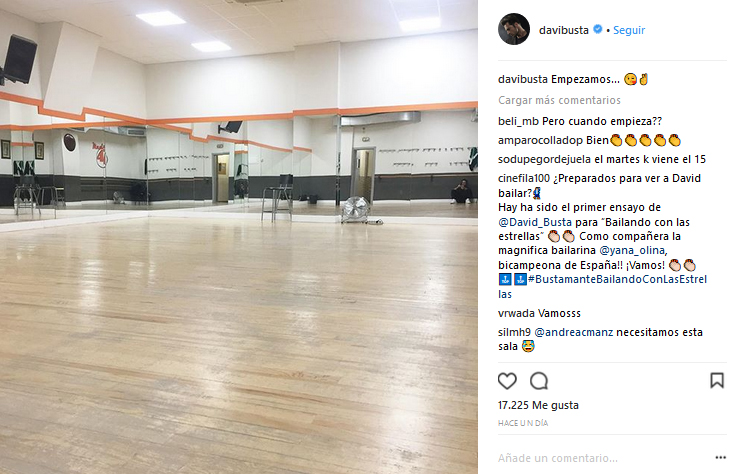Follow the @David_Busta mention
This screenshot has height=474, width=730.
point(535,222)
